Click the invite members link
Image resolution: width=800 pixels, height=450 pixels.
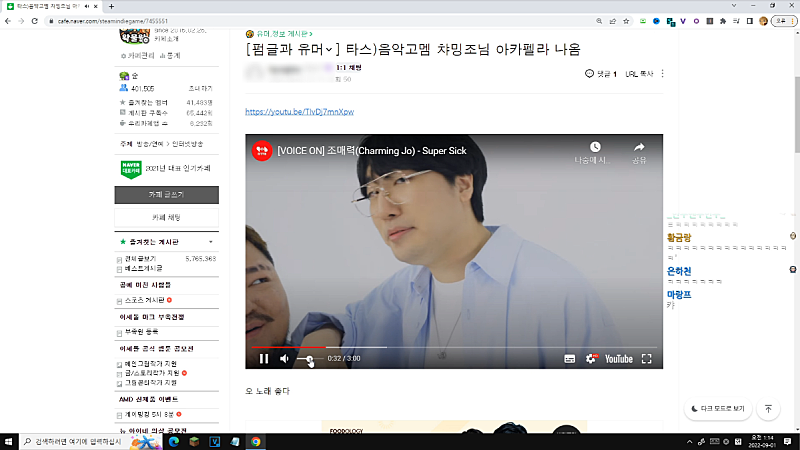200,88
